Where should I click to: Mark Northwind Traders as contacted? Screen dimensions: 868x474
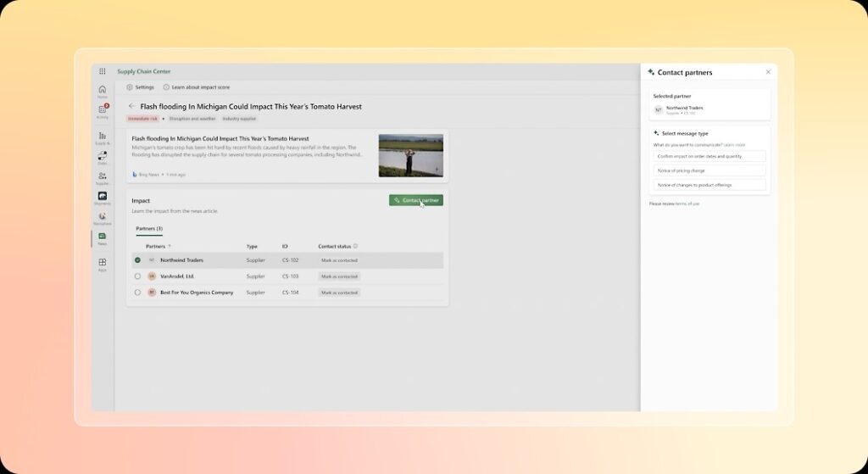point(339,260)
